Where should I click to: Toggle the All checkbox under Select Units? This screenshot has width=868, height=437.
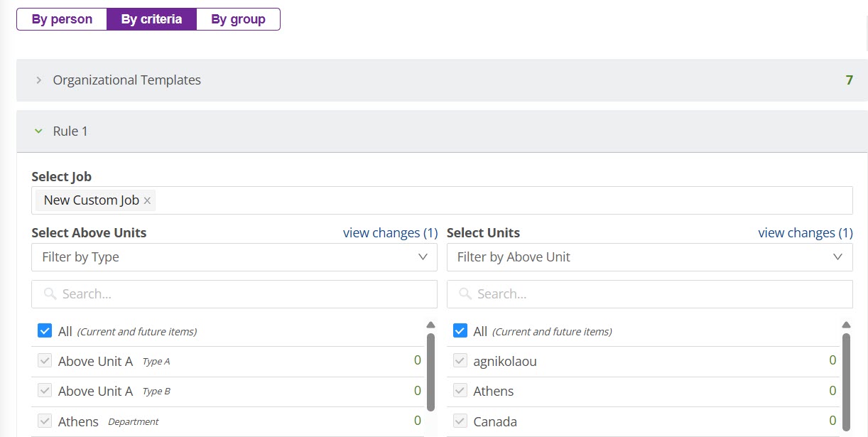coord(460,331)
